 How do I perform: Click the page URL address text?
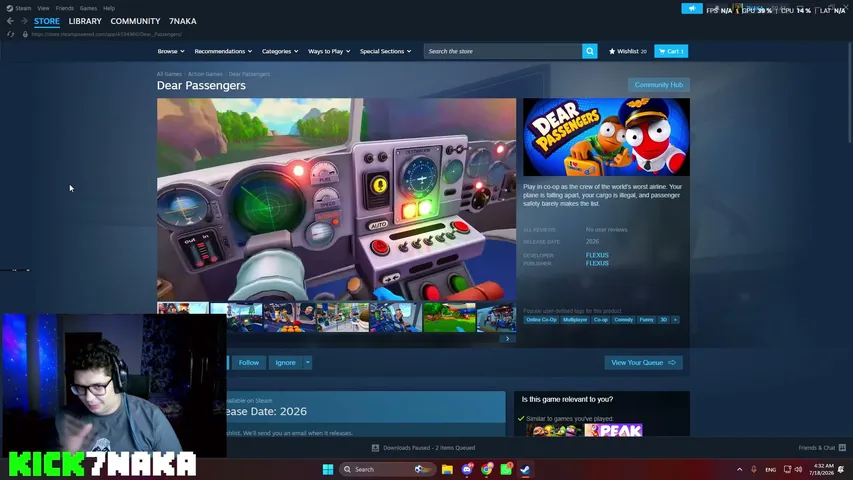pyautogui.click(x=107, y=34)
